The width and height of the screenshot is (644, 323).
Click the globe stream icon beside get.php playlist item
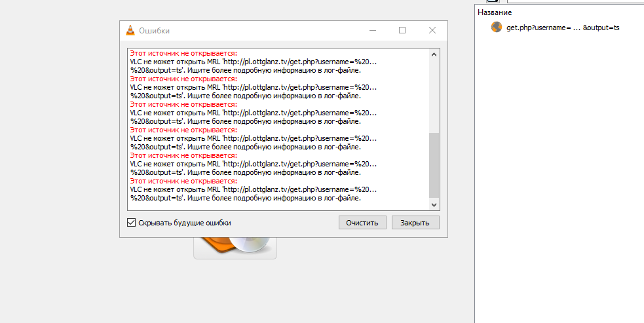[497, 27]
